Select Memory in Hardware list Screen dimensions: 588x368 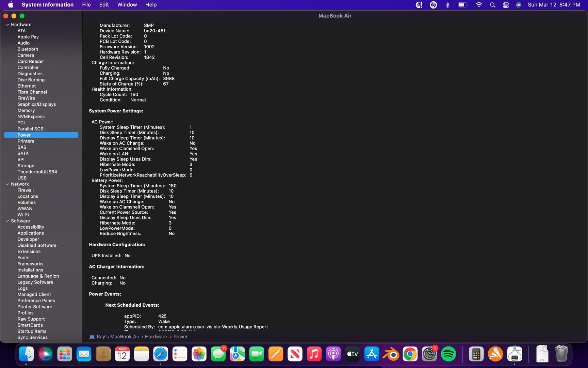pos(26,110)
